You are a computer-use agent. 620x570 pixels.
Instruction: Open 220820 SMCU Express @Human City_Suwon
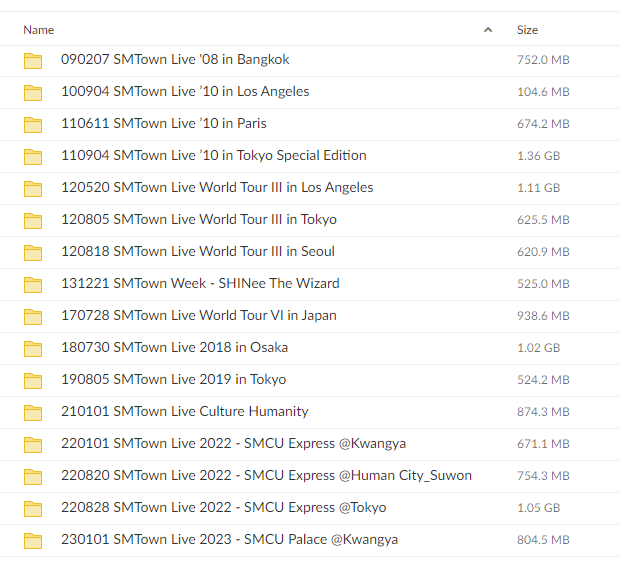tap(267, 476)
